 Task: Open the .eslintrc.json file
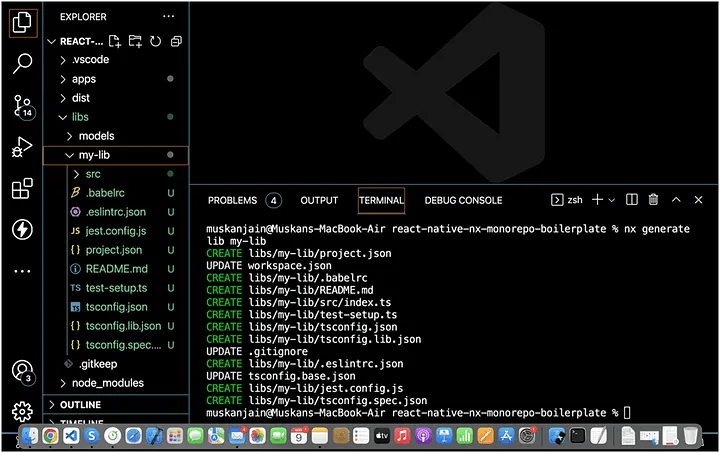(116, 212)
